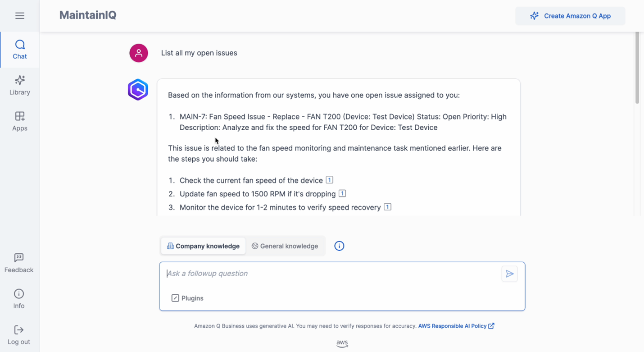The image size is (644, 352).
Task: Click the user profile avatar
Action: click(139, 53)
